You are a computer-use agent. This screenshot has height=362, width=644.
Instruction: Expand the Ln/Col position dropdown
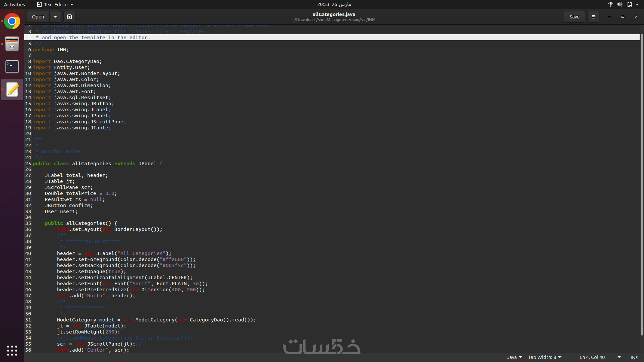[x=619, y=357]
